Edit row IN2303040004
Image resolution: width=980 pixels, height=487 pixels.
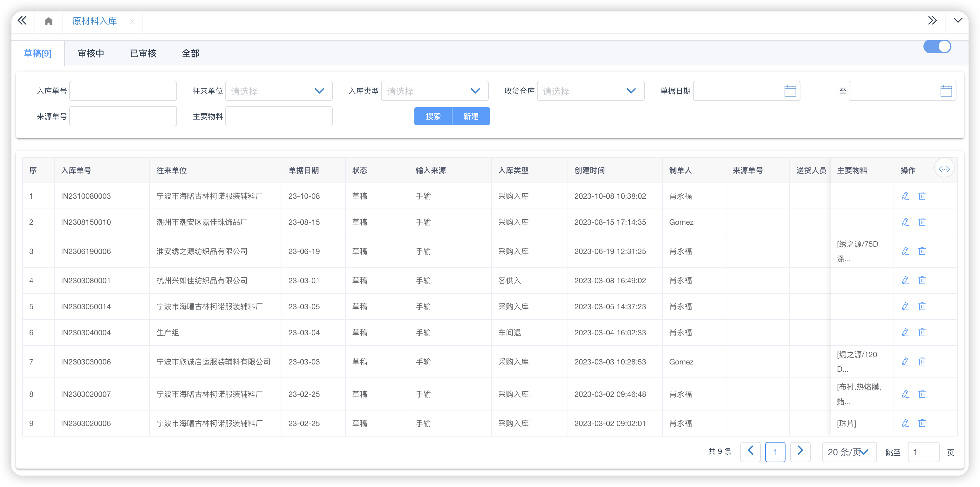click(x=905, y=332)
